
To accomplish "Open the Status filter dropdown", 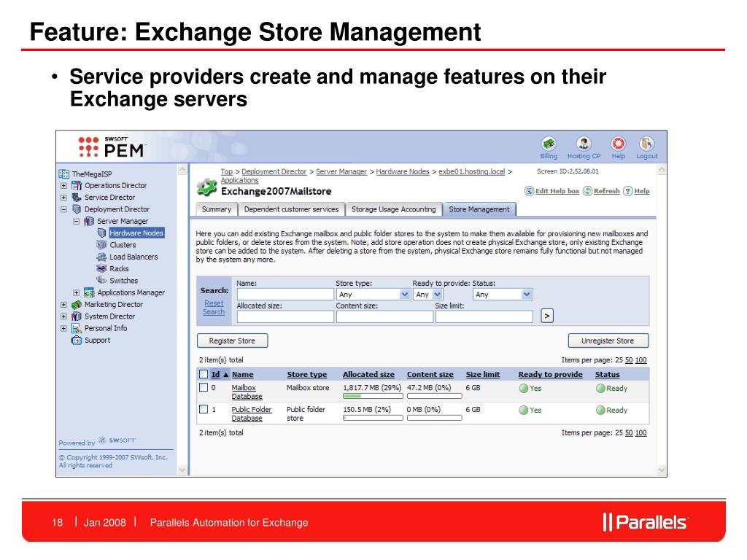I will (503, 295).
